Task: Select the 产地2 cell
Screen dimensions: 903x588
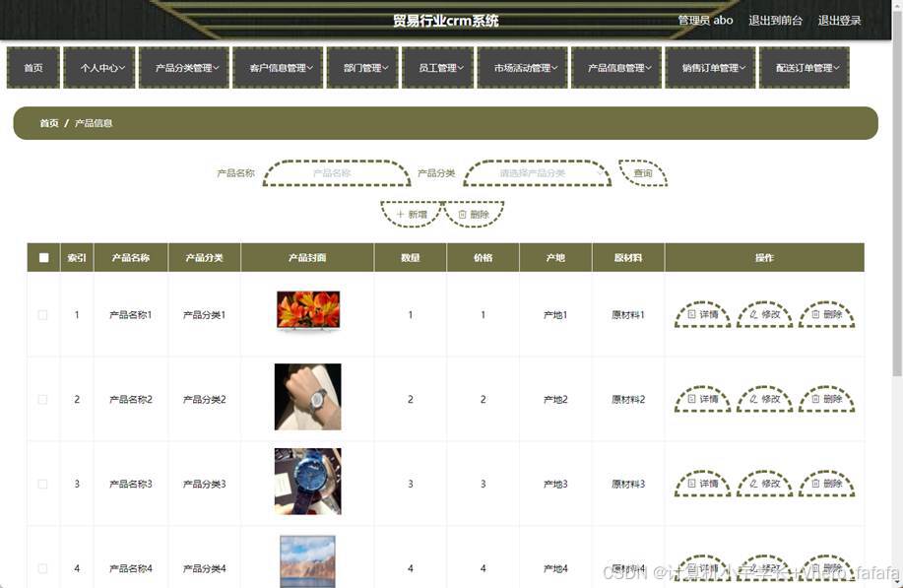Action: 555,400
